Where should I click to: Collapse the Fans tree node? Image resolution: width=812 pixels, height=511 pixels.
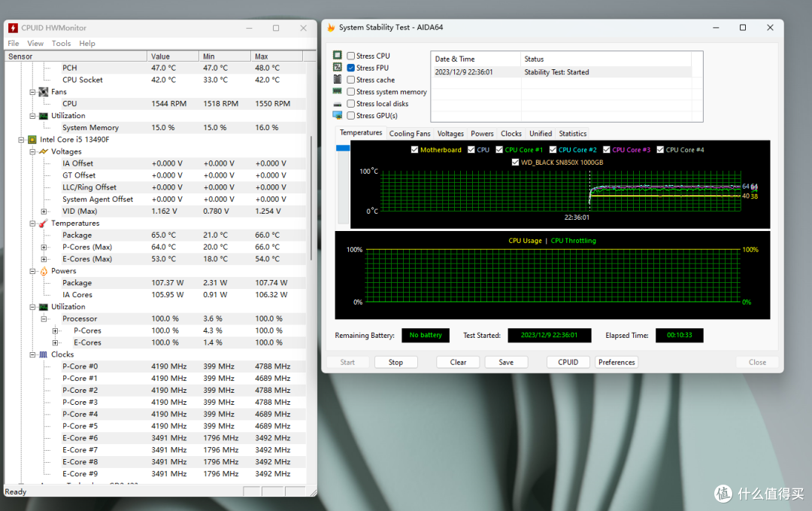tap(32, 92)
